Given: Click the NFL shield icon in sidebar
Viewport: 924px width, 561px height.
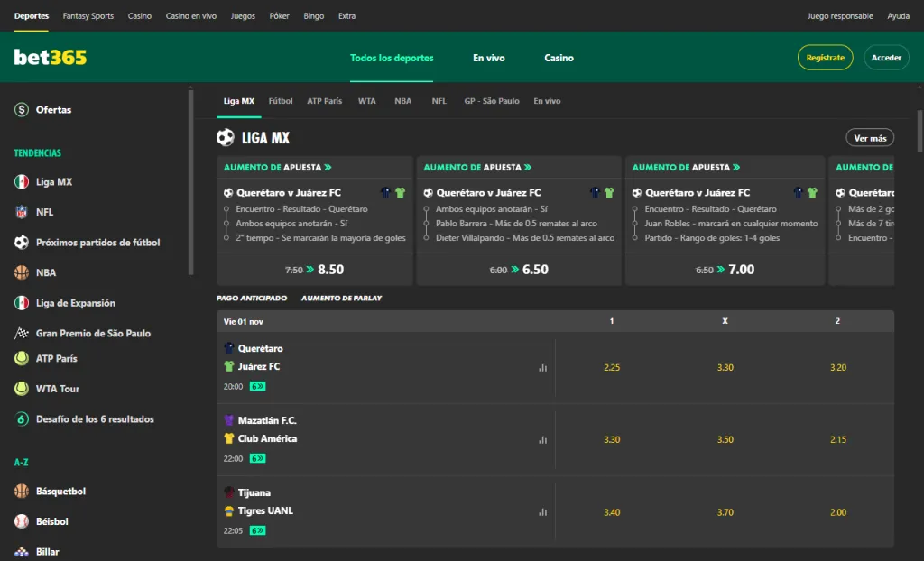Looking at the screenshot, I should (23, 211).
